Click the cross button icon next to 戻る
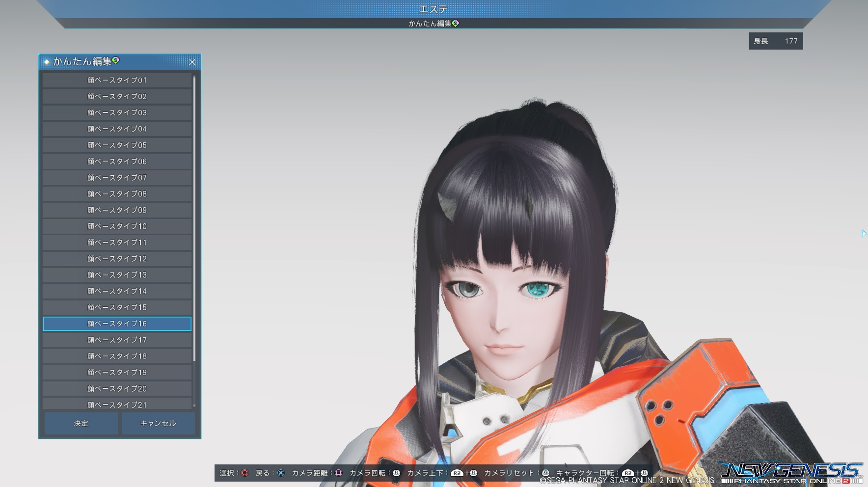 tap(281, 473)
